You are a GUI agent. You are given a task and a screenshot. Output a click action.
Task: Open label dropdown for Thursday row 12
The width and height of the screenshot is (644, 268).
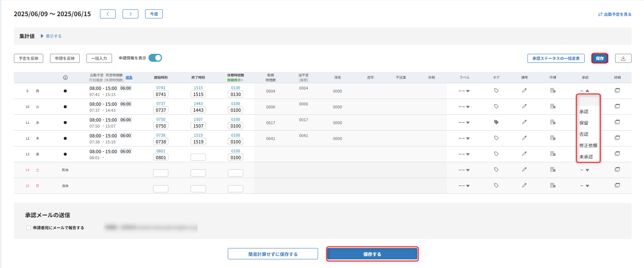464,139
